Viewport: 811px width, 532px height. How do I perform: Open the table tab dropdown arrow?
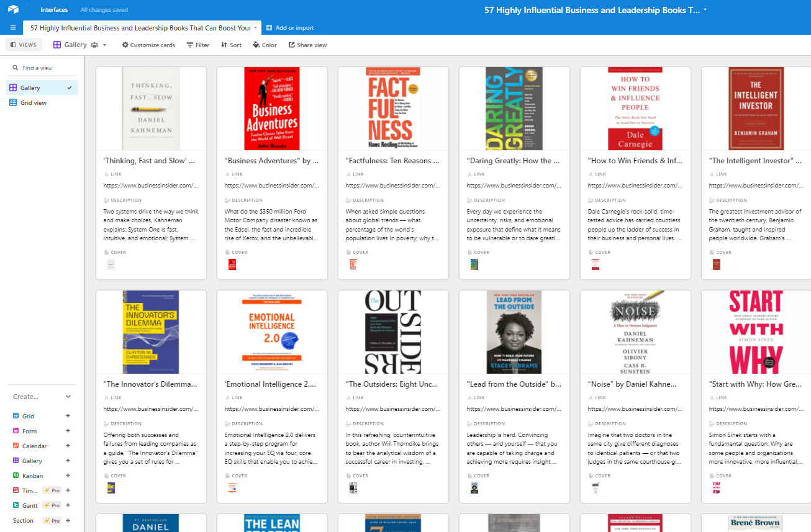tap(255, 28)
